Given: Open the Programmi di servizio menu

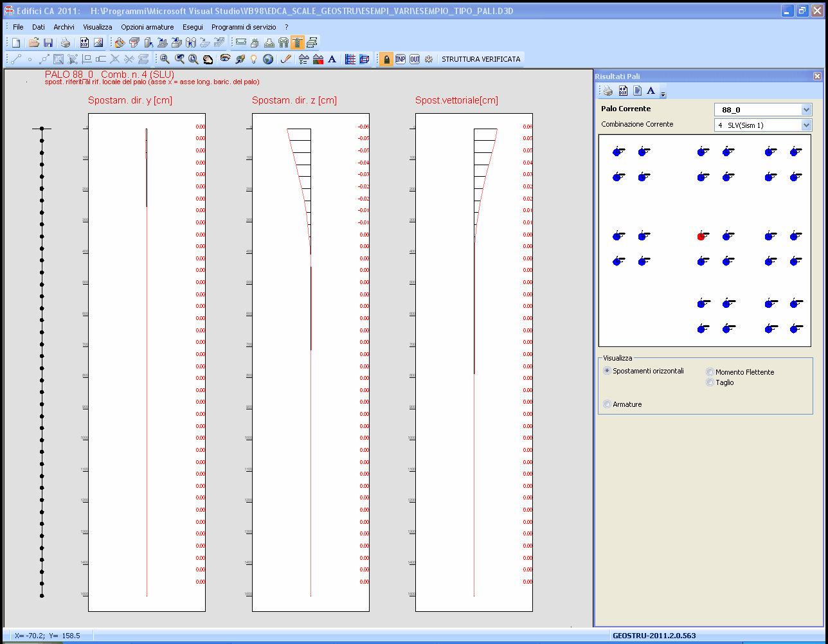Looking at the screenshot, I should pos(244,27).
